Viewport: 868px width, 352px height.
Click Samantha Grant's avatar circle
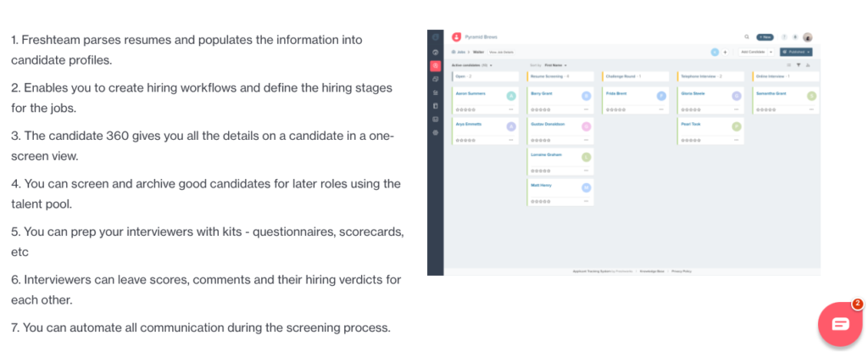[x=811, y=96]
